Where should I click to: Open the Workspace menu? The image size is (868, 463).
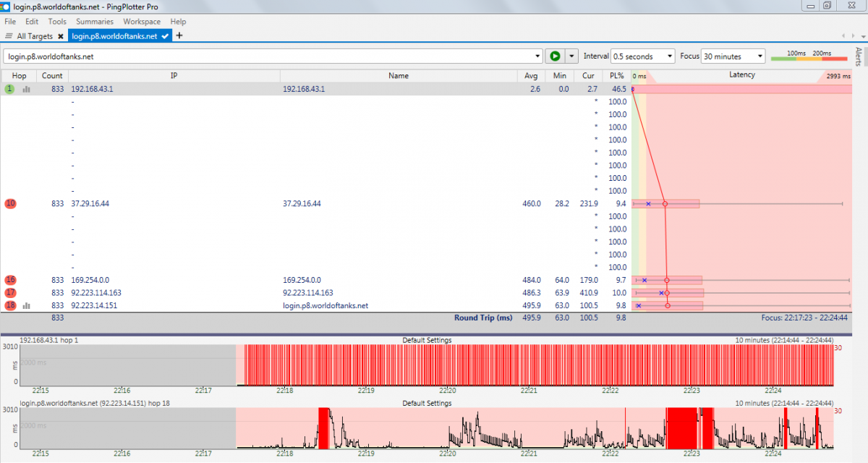[x=142, y=22]
